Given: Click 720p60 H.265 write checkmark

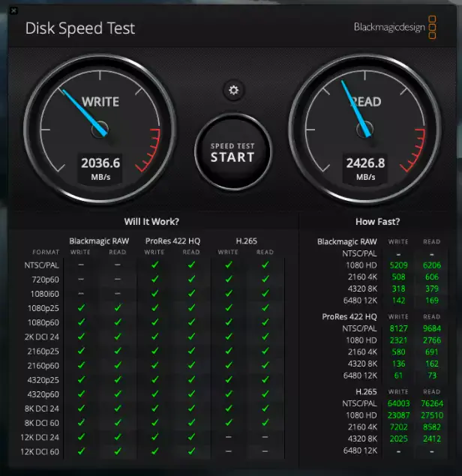Looking at the screenshot, I should (x=229, y=279).
